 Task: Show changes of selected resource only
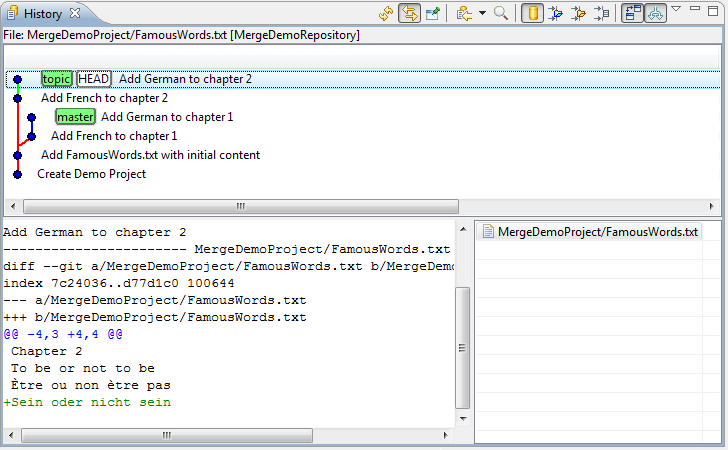[x=602, y=13]
